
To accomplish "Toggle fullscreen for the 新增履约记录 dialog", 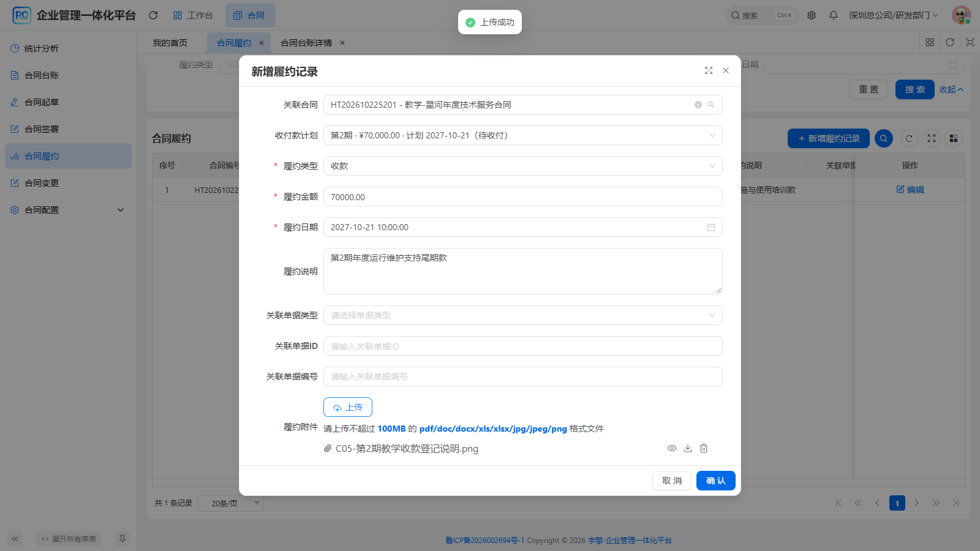I will click(709, 70).
